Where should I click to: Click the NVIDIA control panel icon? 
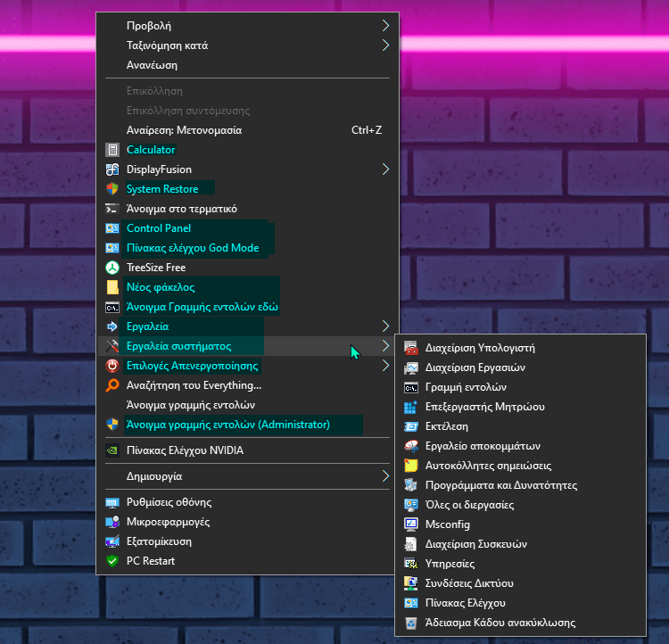112,450
